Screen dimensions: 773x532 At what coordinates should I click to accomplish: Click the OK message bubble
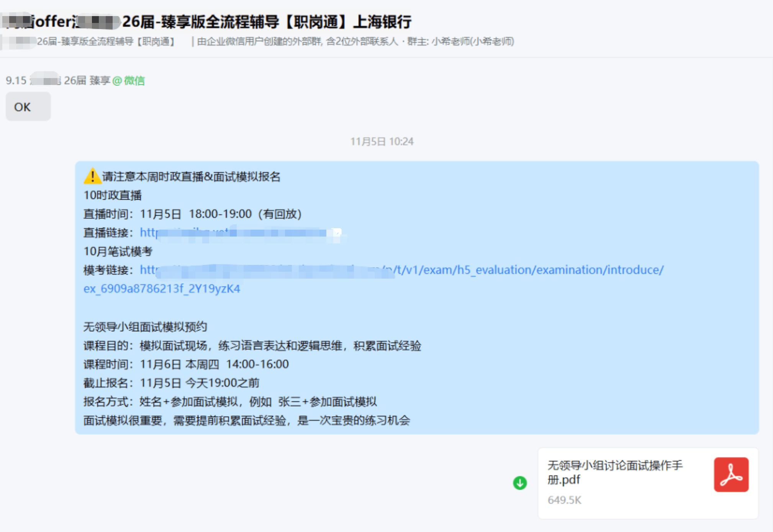click(x=28, y=107)
